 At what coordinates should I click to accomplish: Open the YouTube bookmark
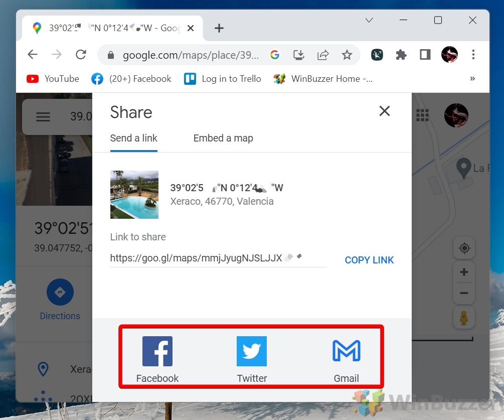53,79
